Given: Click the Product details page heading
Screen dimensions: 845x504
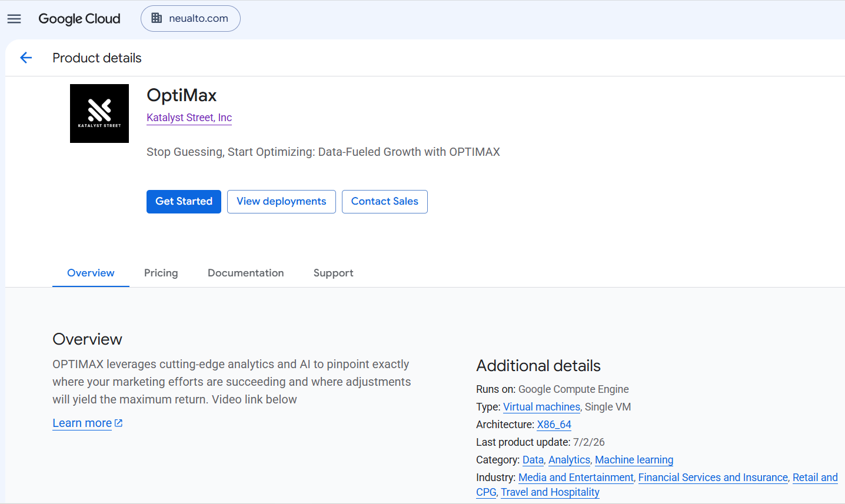Looking at the screenshot, I should [97, 58].
